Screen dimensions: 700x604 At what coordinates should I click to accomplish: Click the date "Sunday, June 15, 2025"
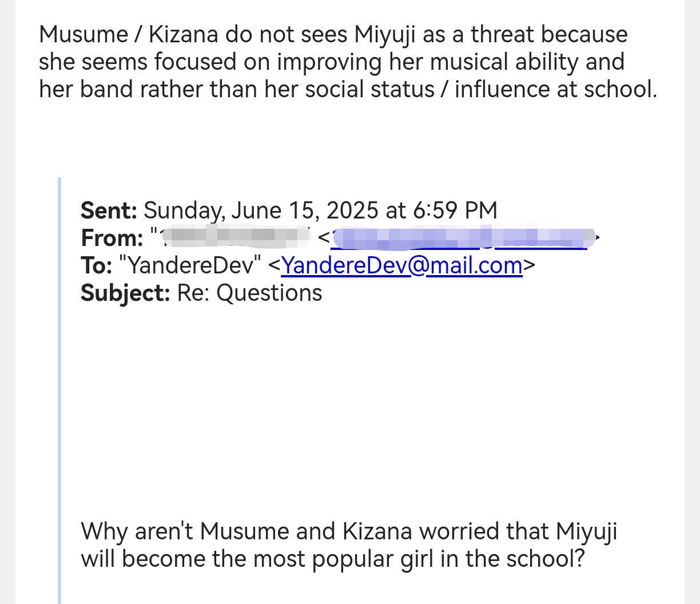point(261,210)
